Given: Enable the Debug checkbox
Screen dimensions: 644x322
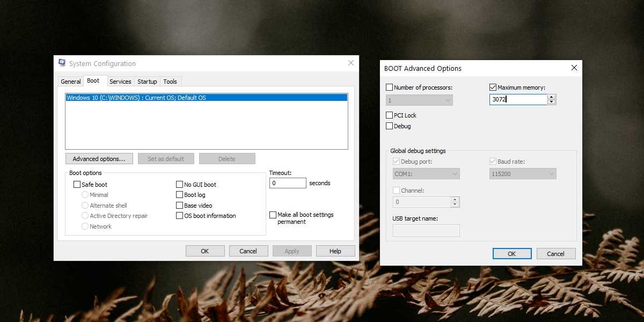Looking at the screenshot, I should tap(390, 126).
